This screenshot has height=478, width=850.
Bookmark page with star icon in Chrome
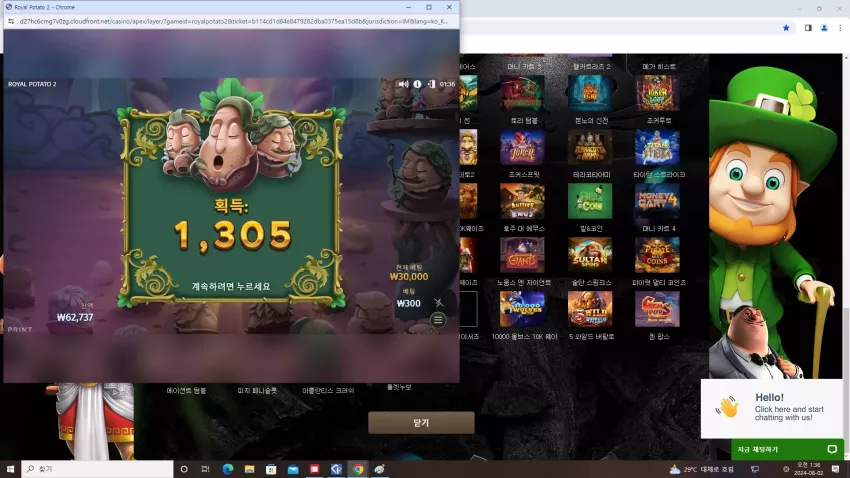(786, 28)
